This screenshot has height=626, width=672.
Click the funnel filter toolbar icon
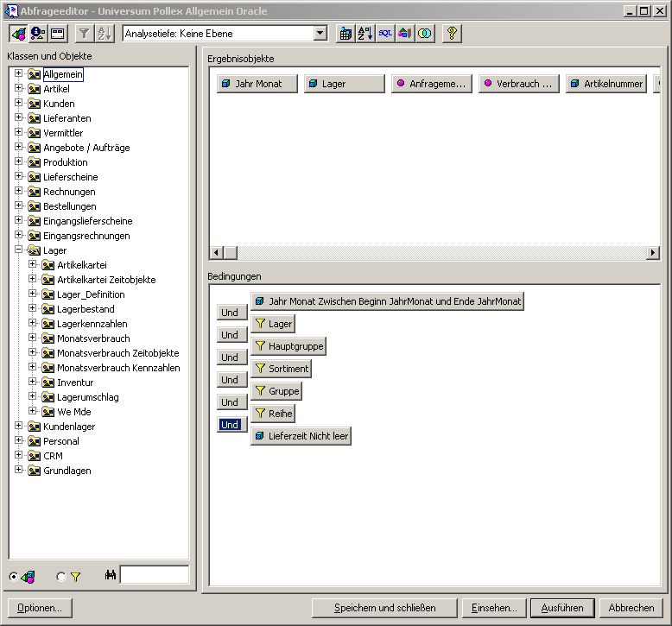84,34
